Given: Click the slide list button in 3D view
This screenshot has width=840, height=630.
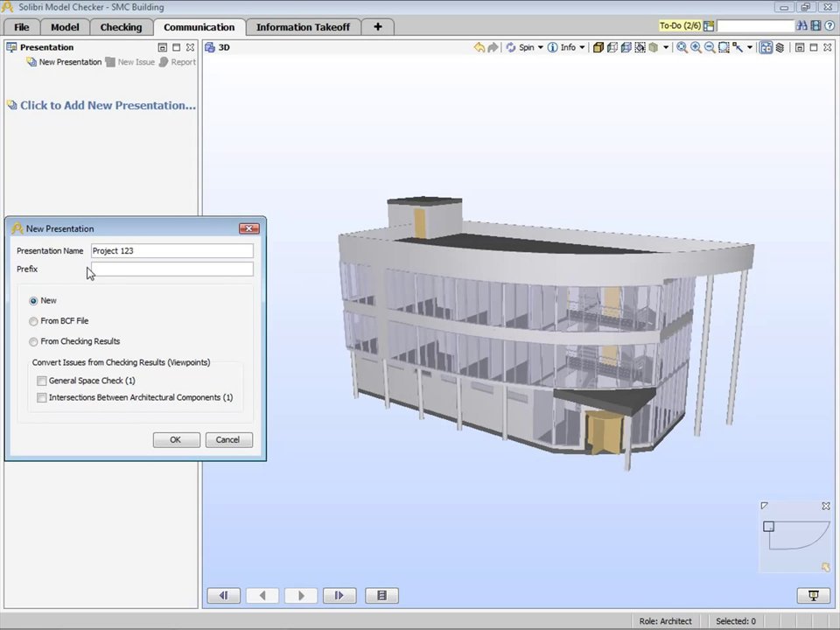Looking at the screenshot, I should point(382,595).
